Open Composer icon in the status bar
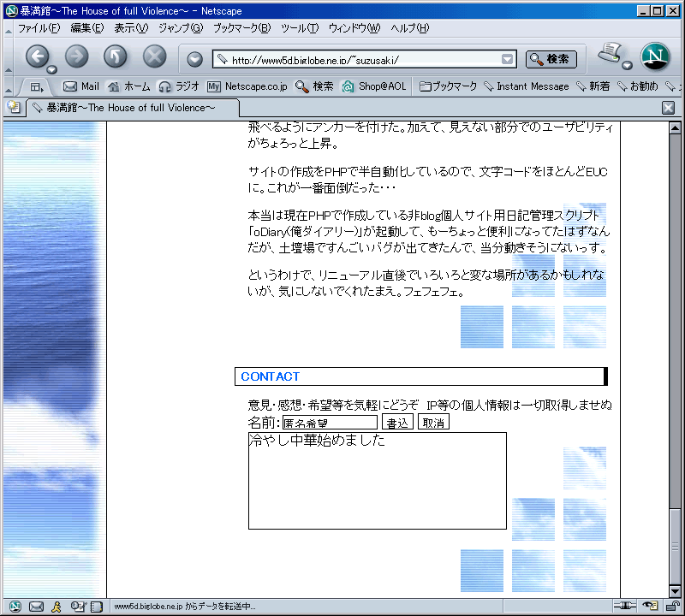This screenshot has height=616, width=685. [79, 606]
